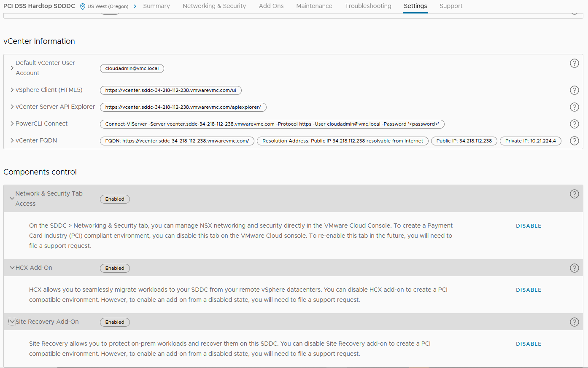Click the cloudadmin@vmc.local account pill
Screen dimensions: 588x368
click(x=132, y=68)
